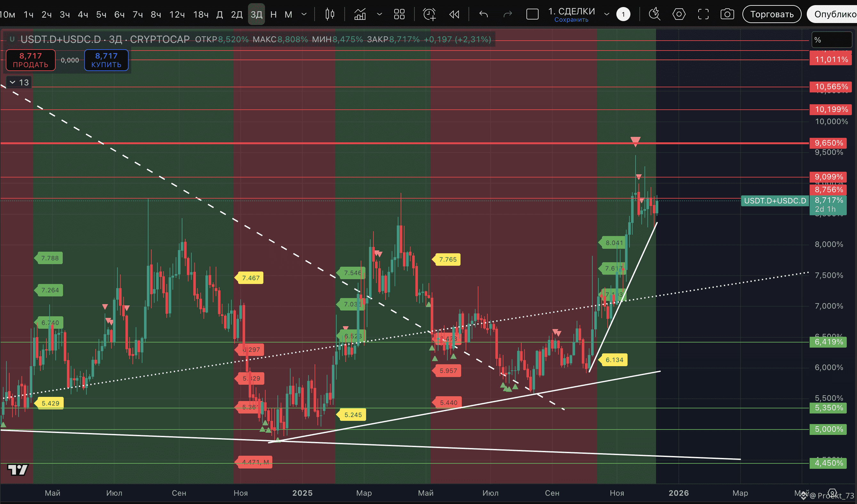Open the 1. СДЕЛКИ layout dropdown

(x=606, y=14)
